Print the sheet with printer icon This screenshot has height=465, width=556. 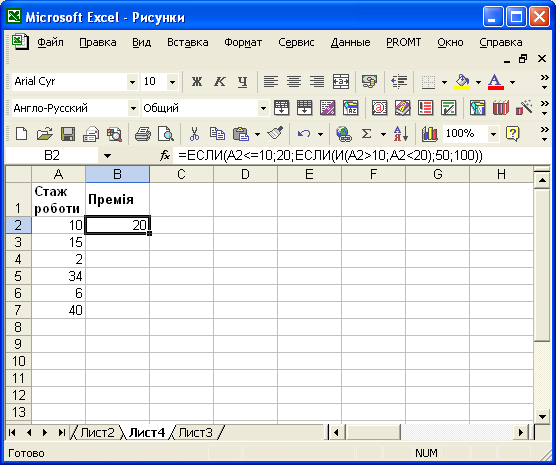[x=143, y=134]
